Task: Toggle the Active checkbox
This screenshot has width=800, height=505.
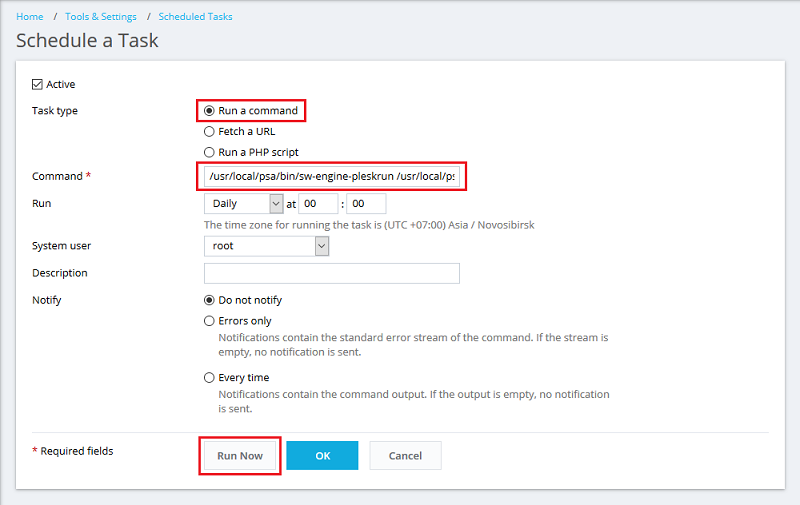Action: tap(38, 85)
